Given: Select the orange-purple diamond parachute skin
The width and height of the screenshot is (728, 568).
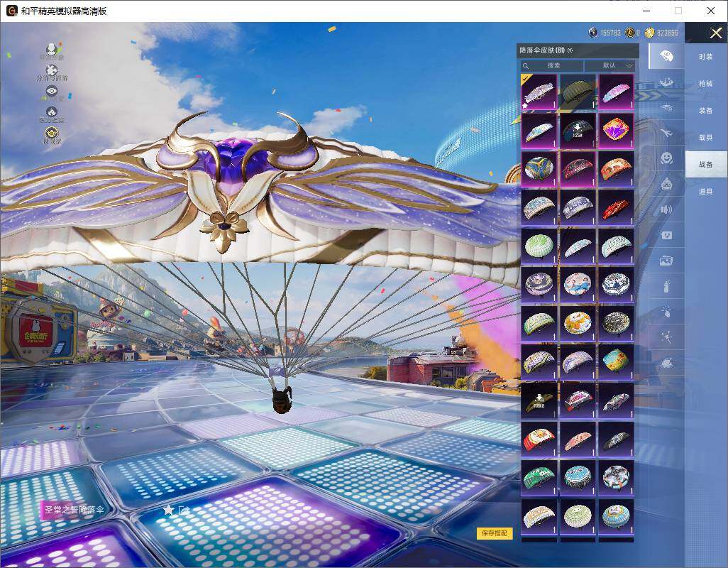Looking at the screenshot, I should (616, 131).
